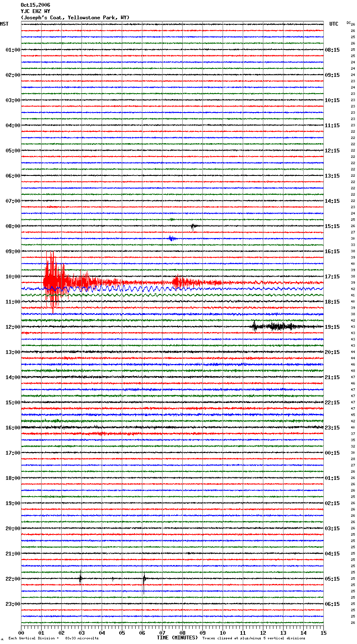Select the station code 'YJC EHZ WY'

click(x=35, y=11)
